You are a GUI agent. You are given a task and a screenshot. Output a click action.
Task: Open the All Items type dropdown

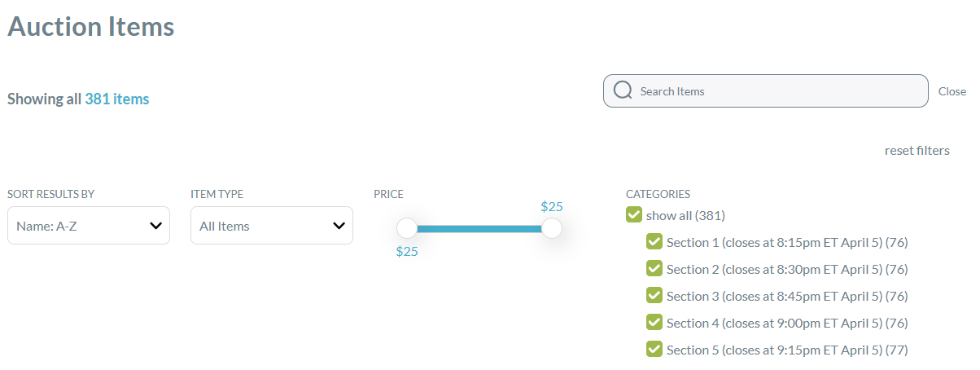click(x=272, y=226)
